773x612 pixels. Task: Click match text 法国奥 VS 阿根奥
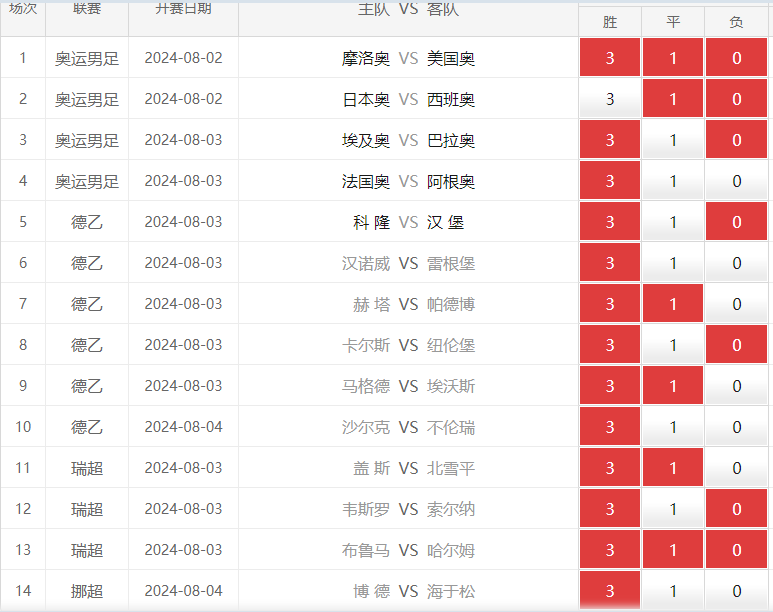[408, 181]
